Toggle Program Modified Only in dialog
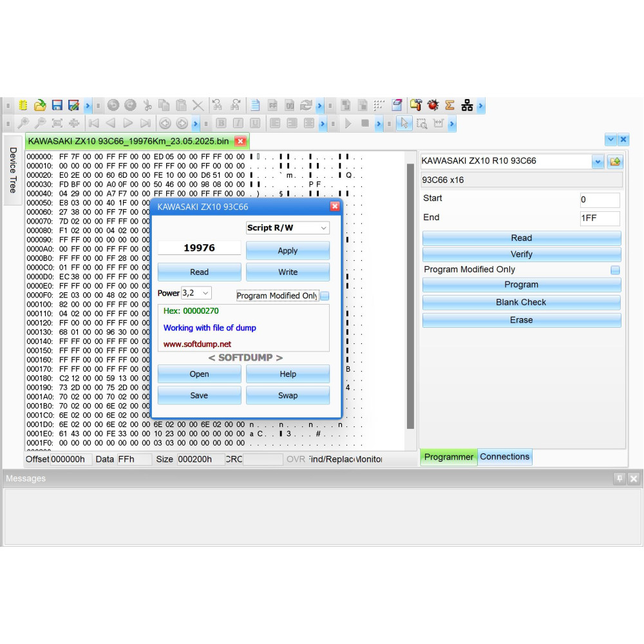644x644 pixels. (325, 296)
